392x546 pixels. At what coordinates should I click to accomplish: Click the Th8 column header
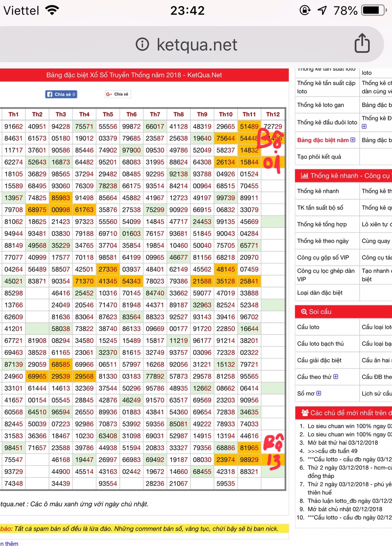tap(179, 114)
